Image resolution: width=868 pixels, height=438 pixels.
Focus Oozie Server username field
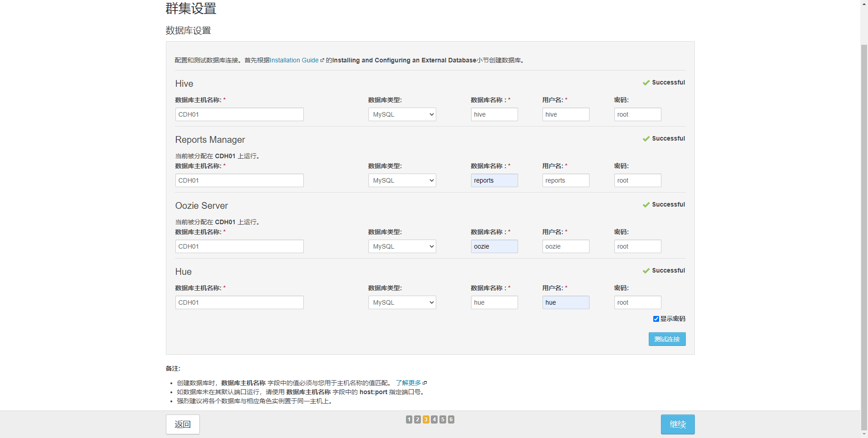566,246
